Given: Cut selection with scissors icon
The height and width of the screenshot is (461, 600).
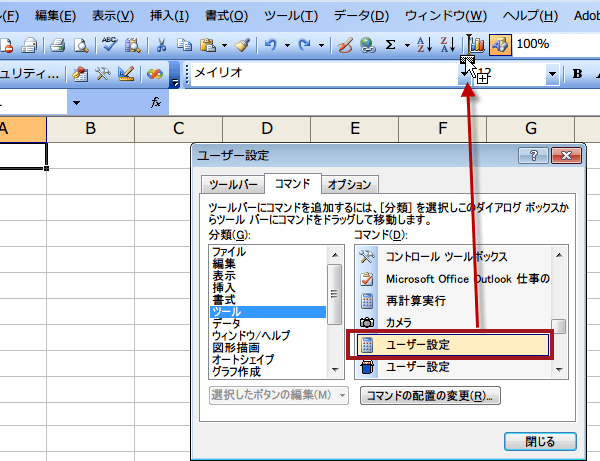Looking at the screenshot, I should [161, 45].
